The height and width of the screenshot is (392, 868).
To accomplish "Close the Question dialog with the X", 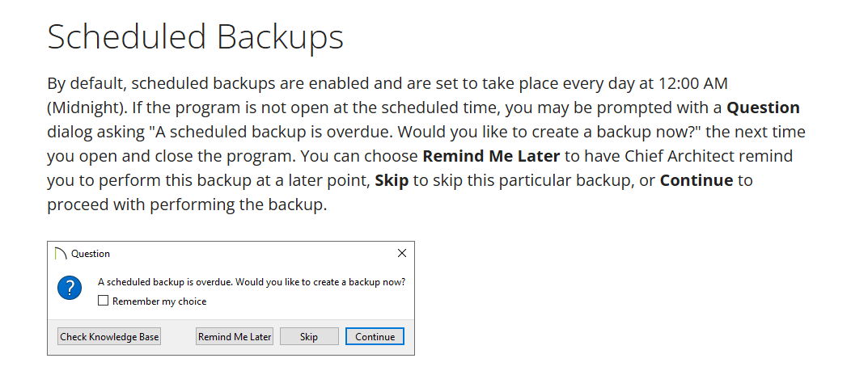I will pos(402,253).
